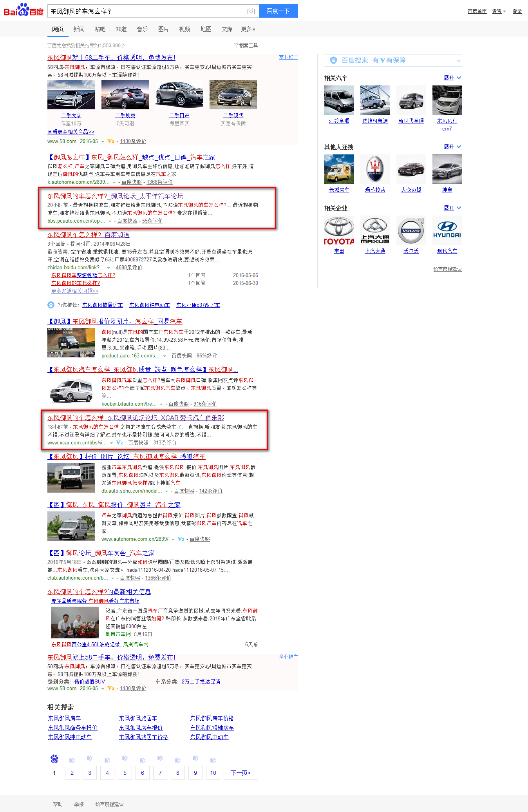This screenshot has height=812, width=528.
Task: Click 东风御风百公里4.55L油耗记录 link
Action: pyautogui.click(x=86, y=645)
